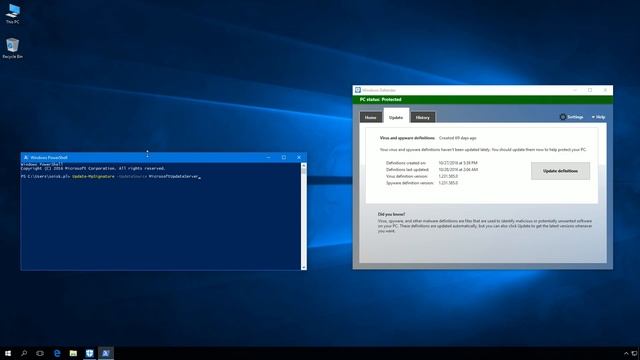640x360 pixels.
Task: Click the Windows Defender title bar icon
Action: pyautogui.click(x=358, y=90)
